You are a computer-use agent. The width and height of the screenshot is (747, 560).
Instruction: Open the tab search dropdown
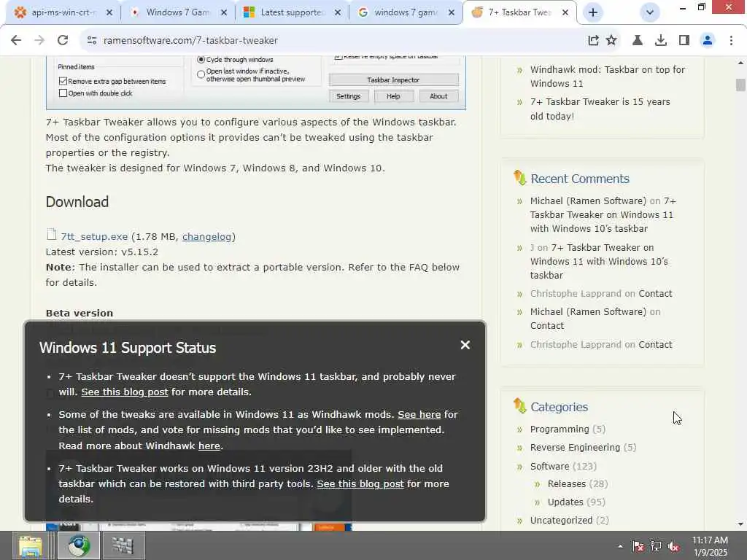click(649, 12)
